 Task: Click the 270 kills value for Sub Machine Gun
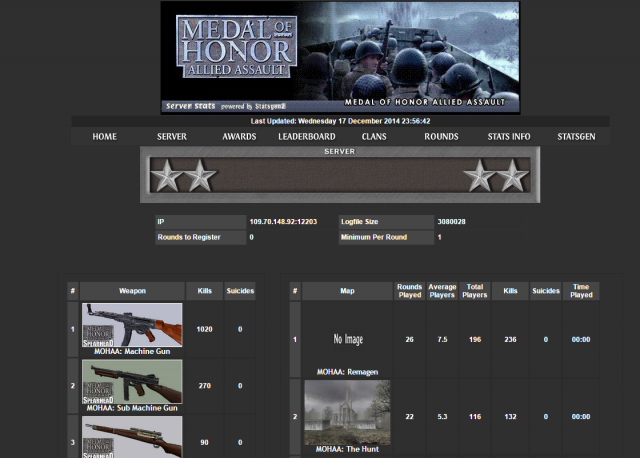[204, 386]
